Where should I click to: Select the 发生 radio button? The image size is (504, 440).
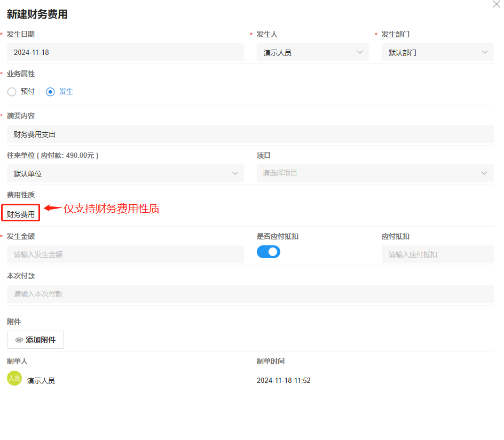click(51, 92)
